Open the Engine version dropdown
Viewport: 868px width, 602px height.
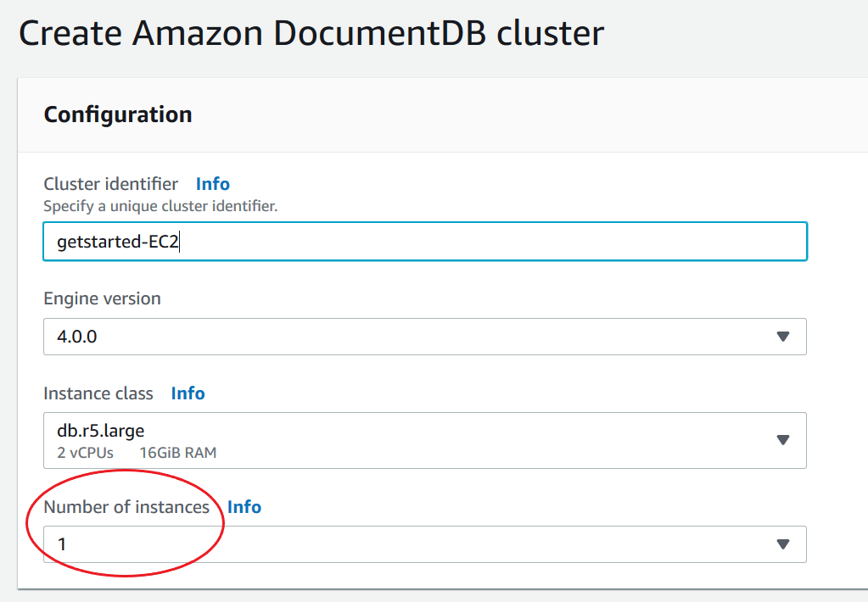[424, 337]
